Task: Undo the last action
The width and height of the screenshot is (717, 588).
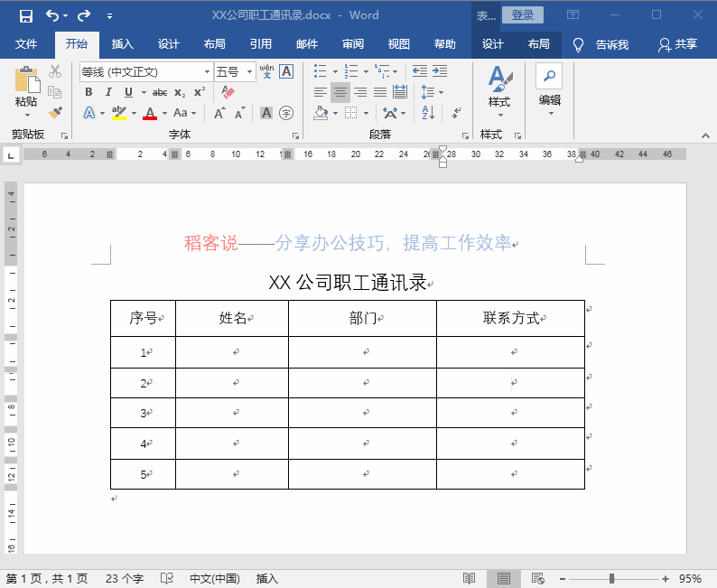Action: point(52,16)
